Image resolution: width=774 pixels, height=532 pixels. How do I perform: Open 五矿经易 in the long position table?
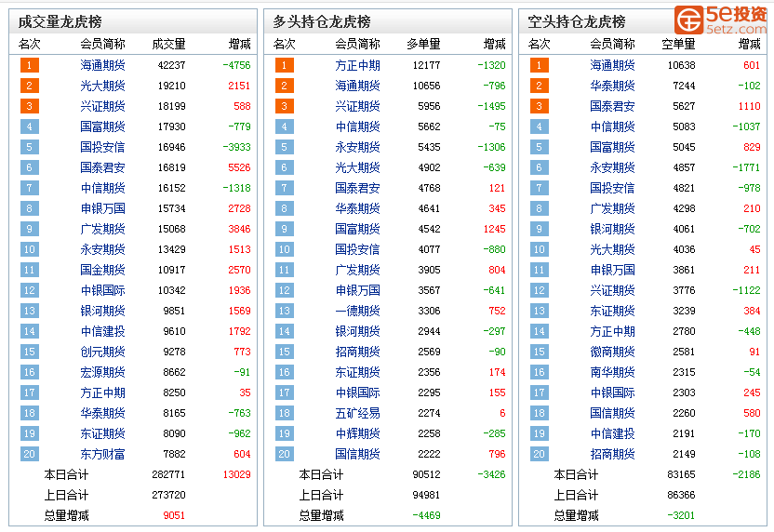(358, 413)
